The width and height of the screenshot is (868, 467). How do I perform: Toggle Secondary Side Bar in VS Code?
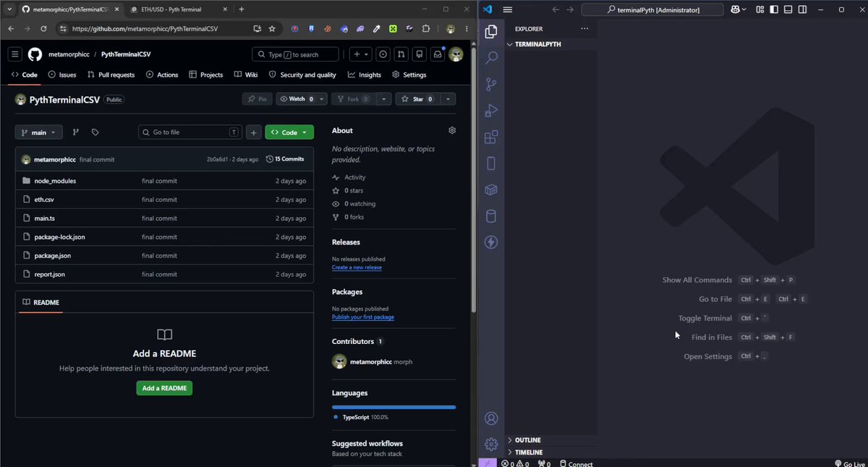[x=801, y=9]
